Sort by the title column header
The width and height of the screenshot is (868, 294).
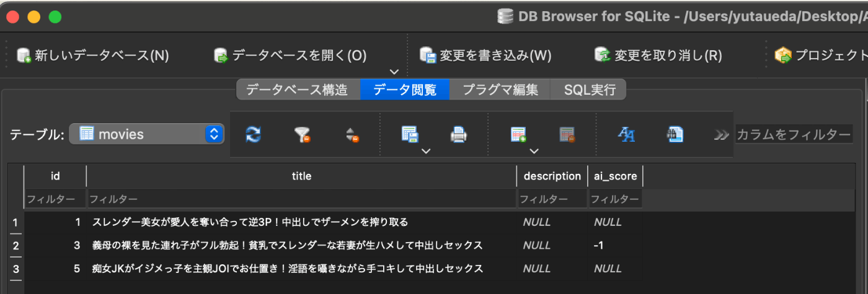pos(301,176)
